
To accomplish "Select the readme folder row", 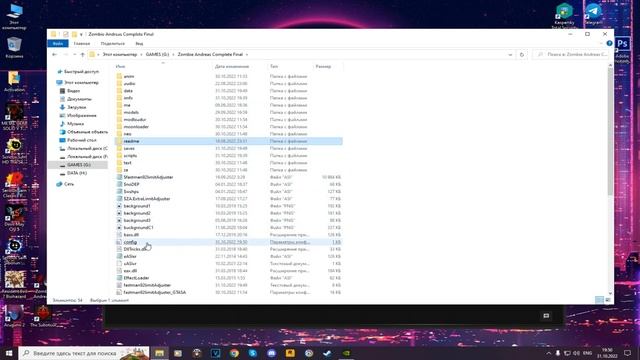I will [229, 141].
